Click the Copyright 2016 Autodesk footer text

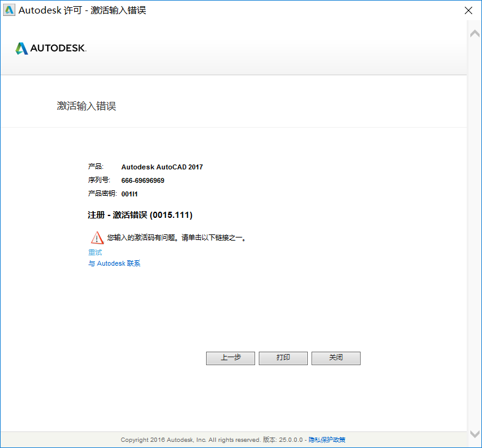[191, 439]
